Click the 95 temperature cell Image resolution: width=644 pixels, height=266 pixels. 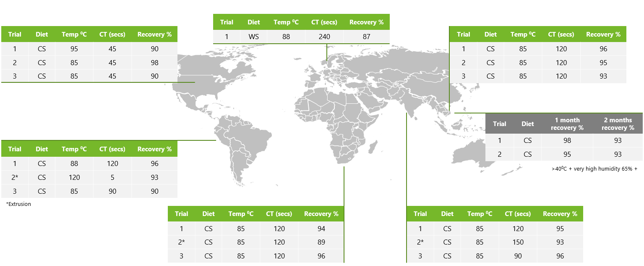coord(74,49)
